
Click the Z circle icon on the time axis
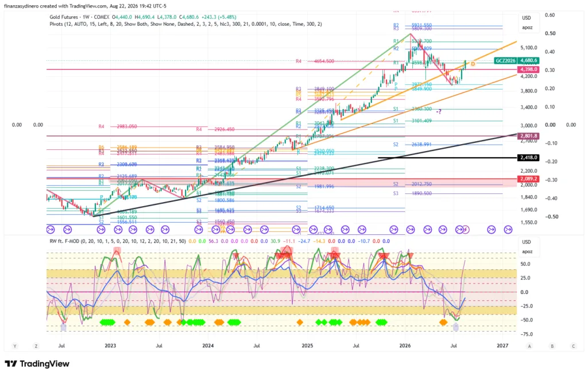(36, 346)
